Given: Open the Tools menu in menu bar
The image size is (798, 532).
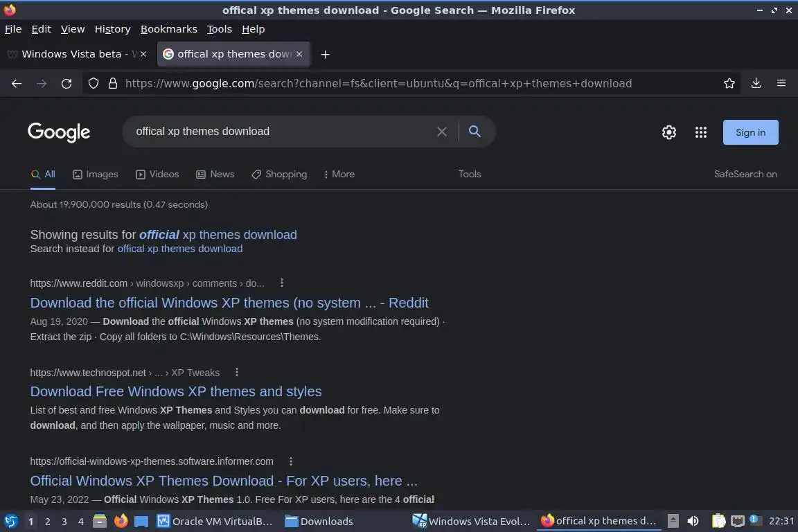Looking at the screenshot, I should point(220,30).
